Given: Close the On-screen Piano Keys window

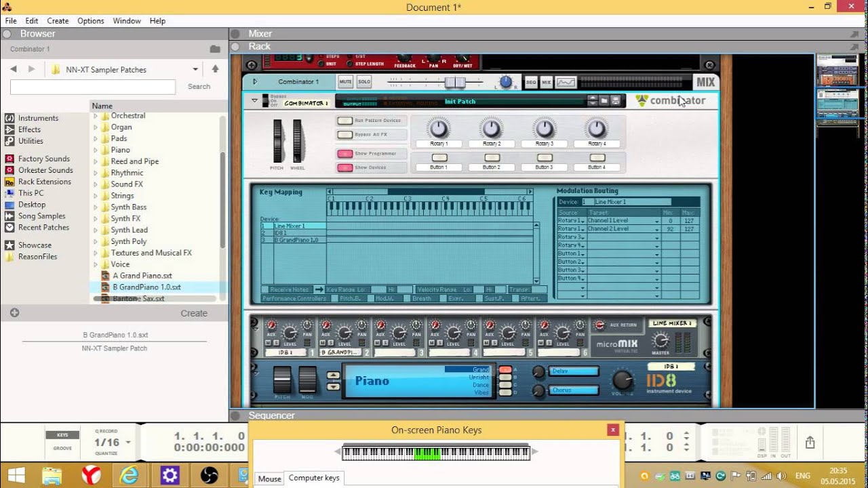Looking at the screenshot, I should [613, 430].
